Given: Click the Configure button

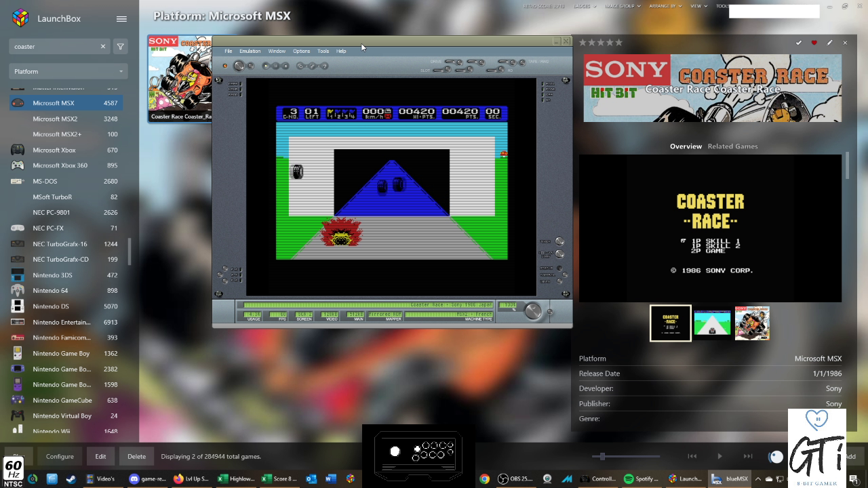Looking at the screenshot, I should (60, 456).
